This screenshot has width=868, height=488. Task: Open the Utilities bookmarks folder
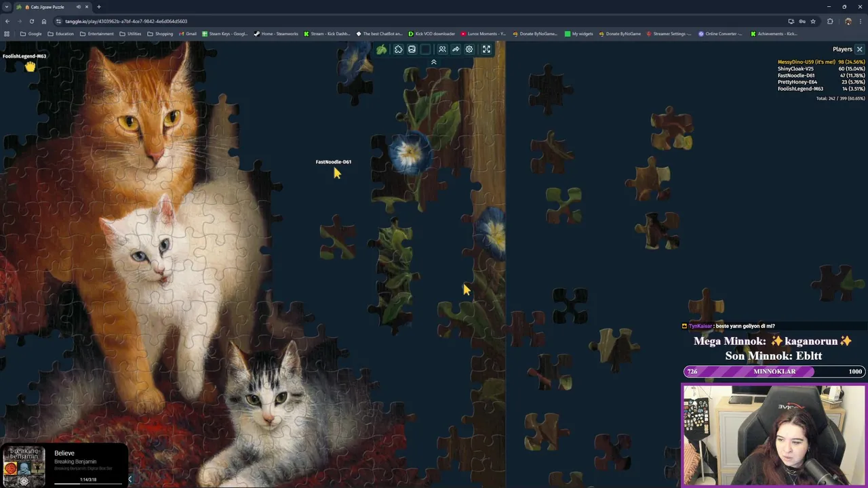click(x=130, y=34)
